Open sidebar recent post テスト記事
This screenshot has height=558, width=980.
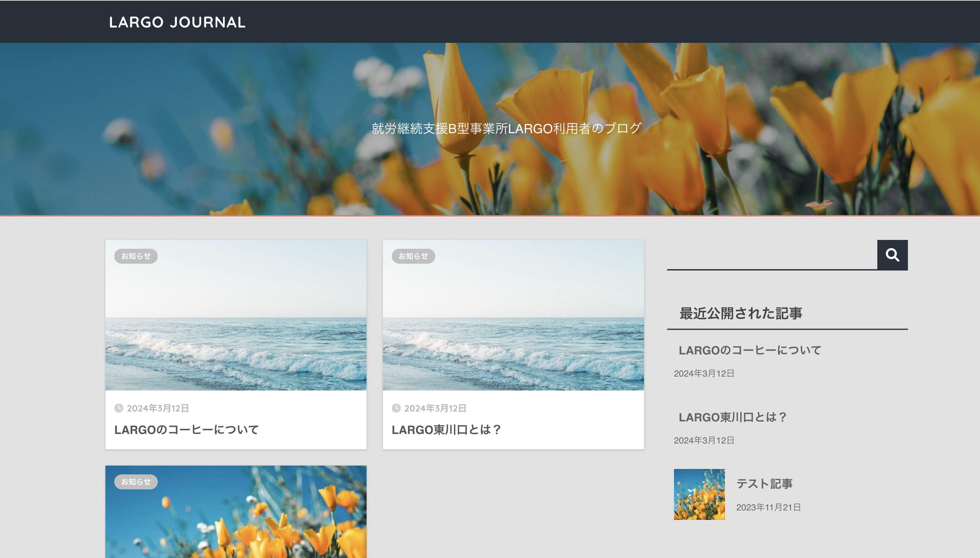pyautogui.click(x=764, y=484)
